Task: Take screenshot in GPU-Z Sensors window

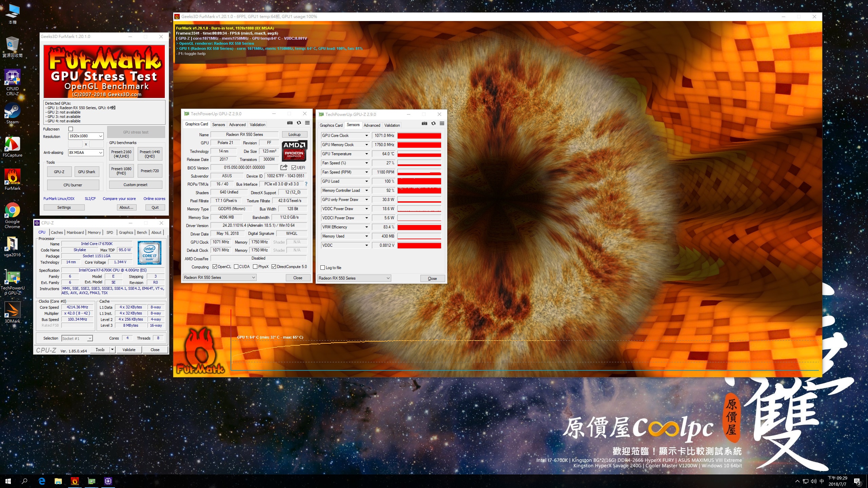Action: (x=425, y=123)
